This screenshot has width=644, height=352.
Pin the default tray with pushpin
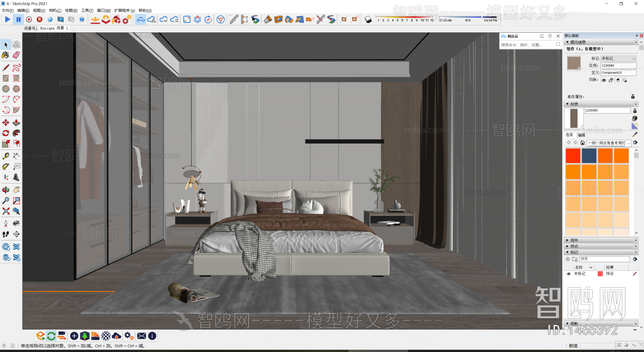(637, 36)
